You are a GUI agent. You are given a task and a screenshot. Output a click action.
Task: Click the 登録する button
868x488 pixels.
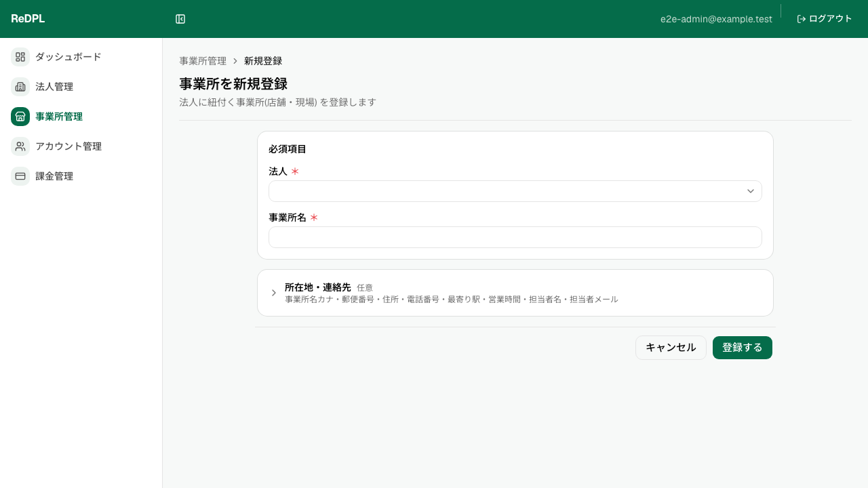tap(743, 348)
